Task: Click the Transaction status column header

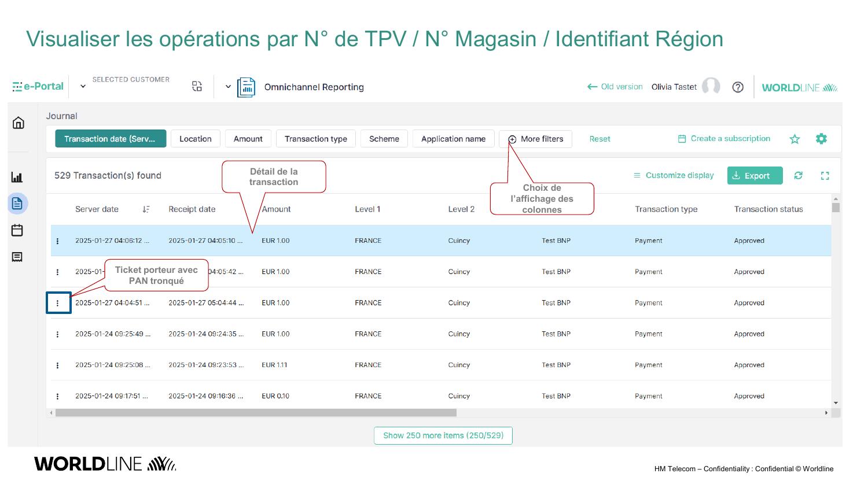Action: coord(768,209)
